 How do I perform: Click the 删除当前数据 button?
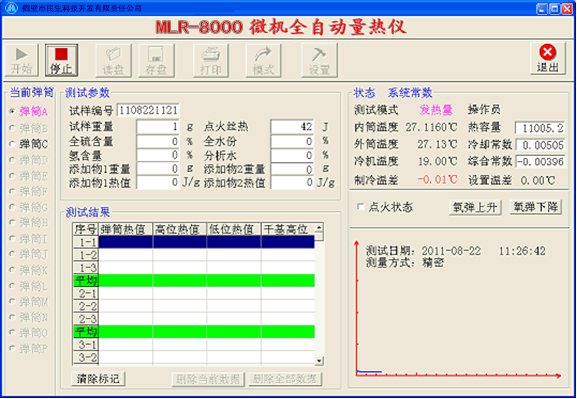(x=208, y=379)
